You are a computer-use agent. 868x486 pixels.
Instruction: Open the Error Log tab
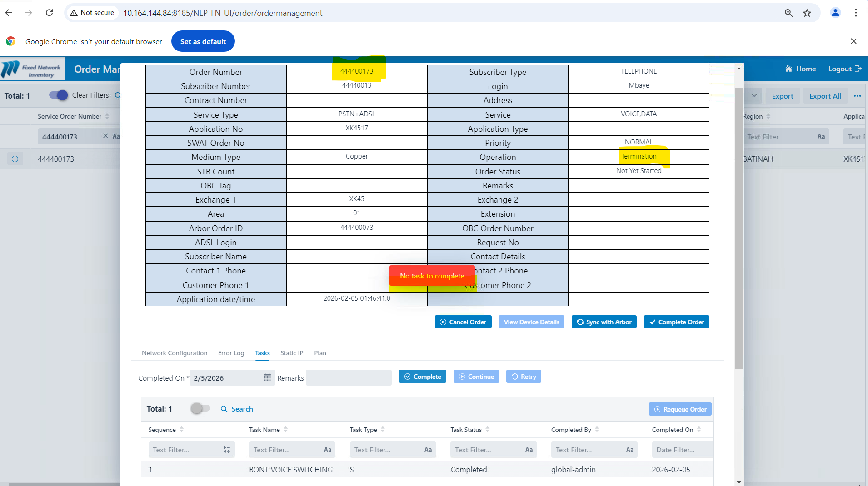(231, 353)
